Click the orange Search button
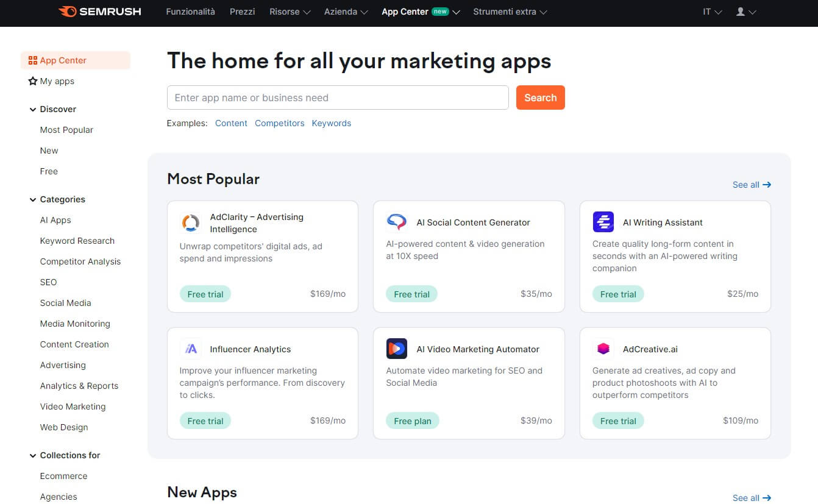This screenshot has height=504, width=818. (x=540, y=98)
